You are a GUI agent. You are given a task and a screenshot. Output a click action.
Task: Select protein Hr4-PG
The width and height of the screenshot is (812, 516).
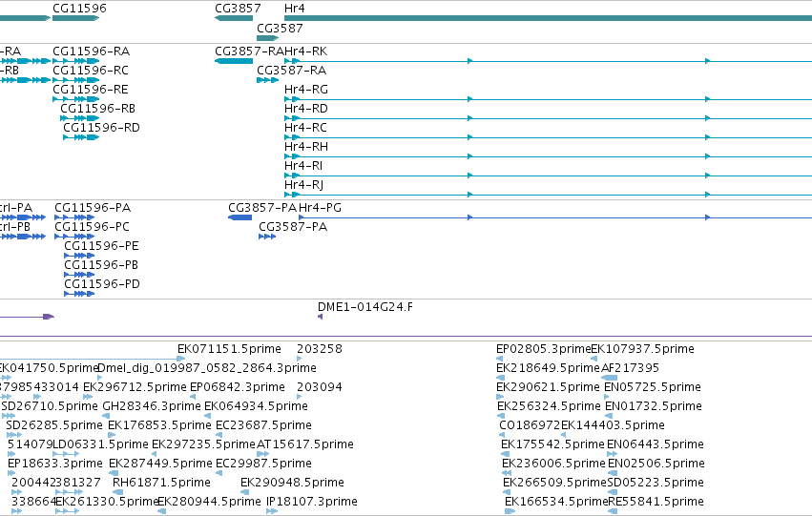tap(320, 208)
